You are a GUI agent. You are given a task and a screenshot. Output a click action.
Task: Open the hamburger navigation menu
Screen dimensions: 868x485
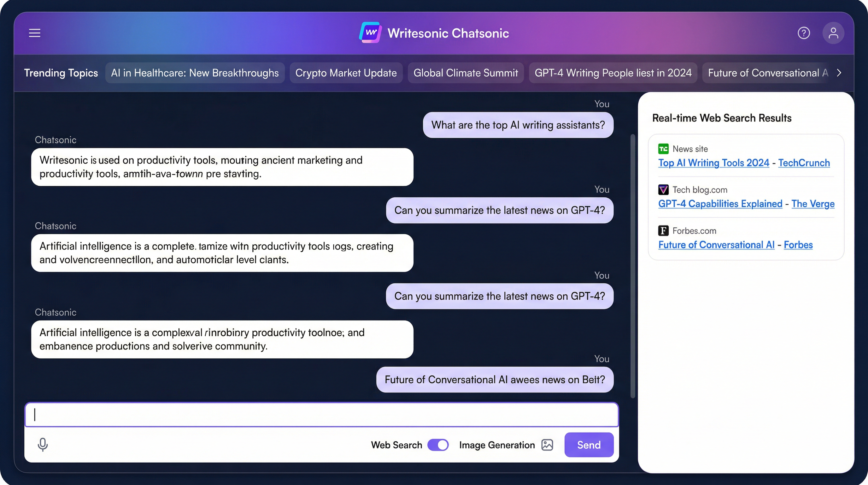pos(34,33)
